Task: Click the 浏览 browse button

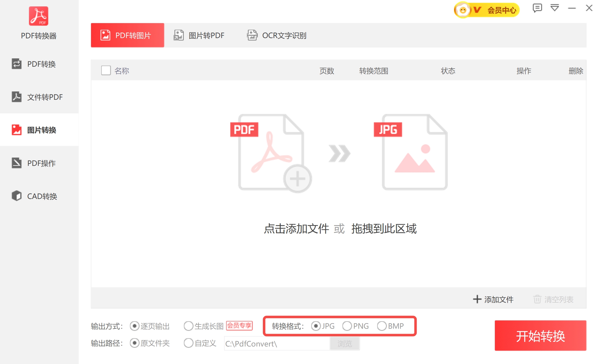Action: coord(345,344)
